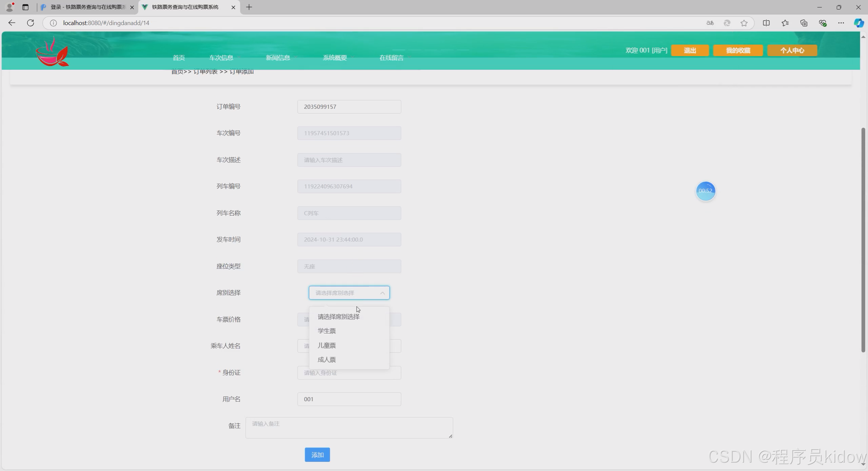Image resolution: width=868 pixels, height=471 pixels.
Task: Submit the order with 添加 button
Action: click(x=317, y=455)
